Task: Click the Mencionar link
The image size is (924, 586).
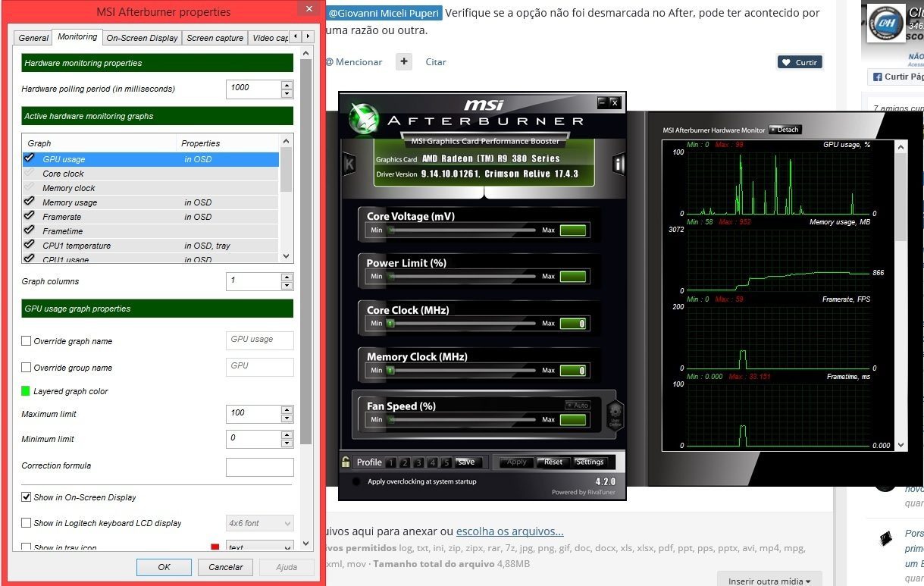Action: coord(355,62)
